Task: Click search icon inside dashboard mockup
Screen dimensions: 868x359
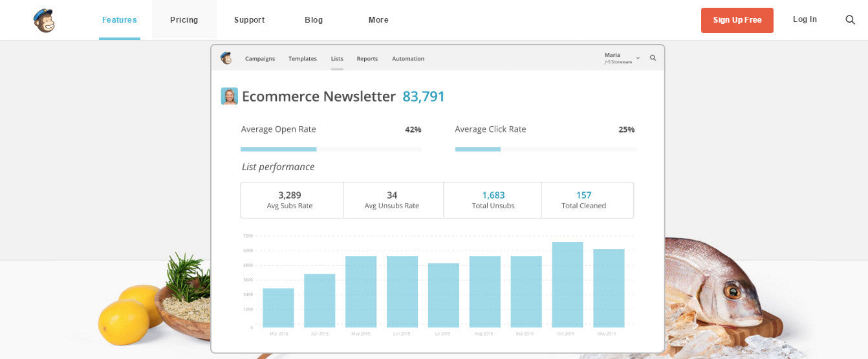Action: [653, 58]
